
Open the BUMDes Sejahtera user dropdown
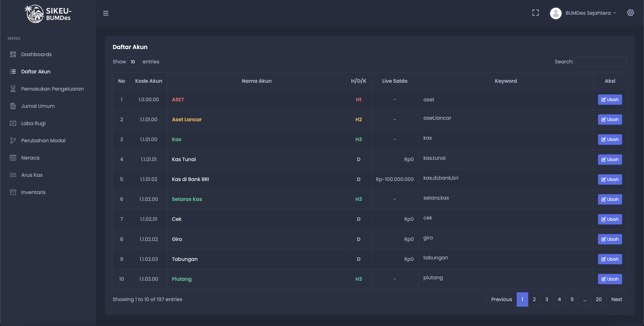tap(588, 13)
